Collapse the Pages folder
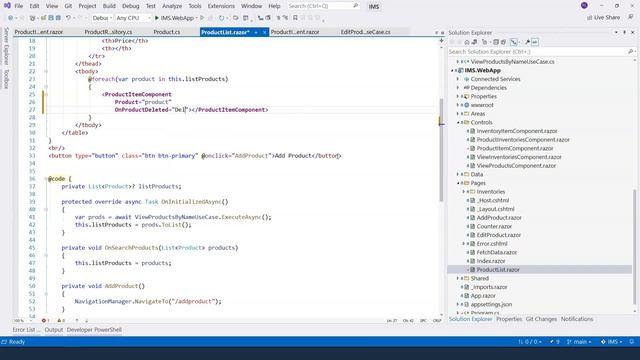This screenshot has height=360, width=640. pos(458,183)
